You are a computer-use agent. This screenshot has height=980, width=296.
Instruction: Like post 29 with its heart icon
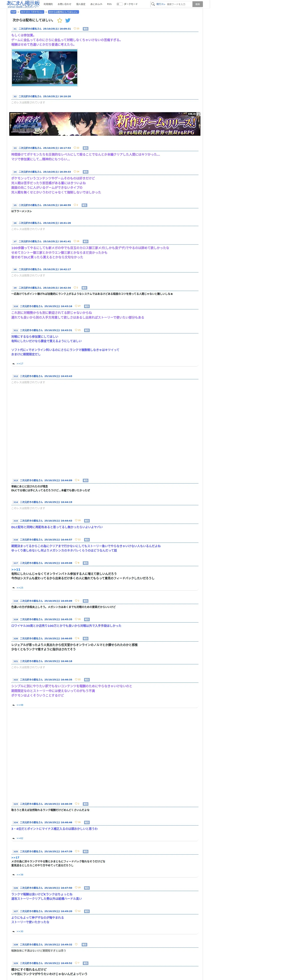point(76,963)
